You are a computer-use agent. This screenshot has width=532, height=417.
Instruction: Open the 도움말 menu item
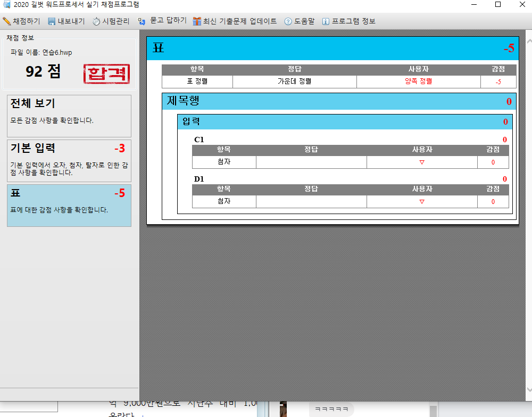click(x=300, y=21)
